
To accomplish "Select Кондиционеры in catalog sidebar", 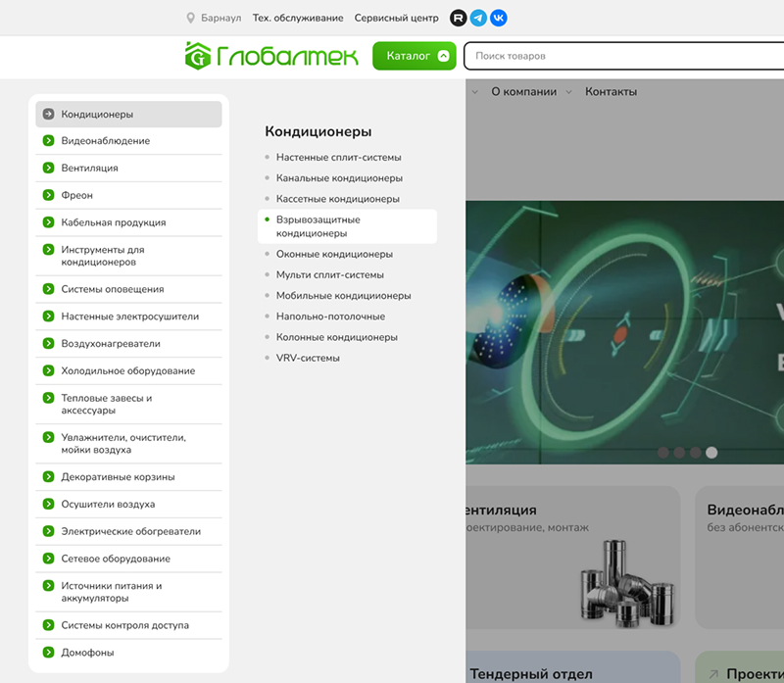I will coord(97,115).
